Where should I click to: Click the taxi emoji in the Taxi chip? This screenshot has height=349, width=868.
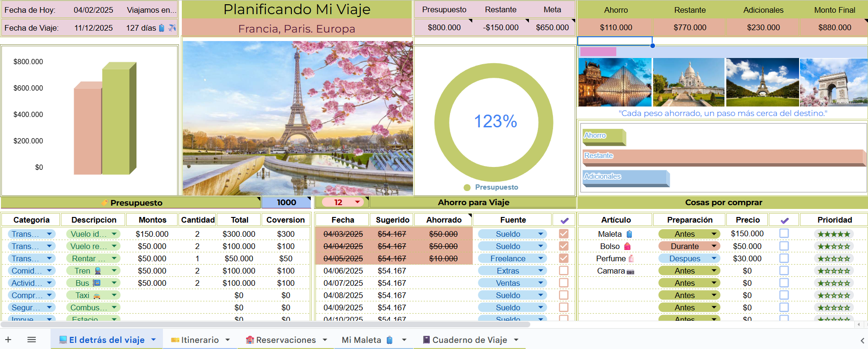tap(97, 296)
